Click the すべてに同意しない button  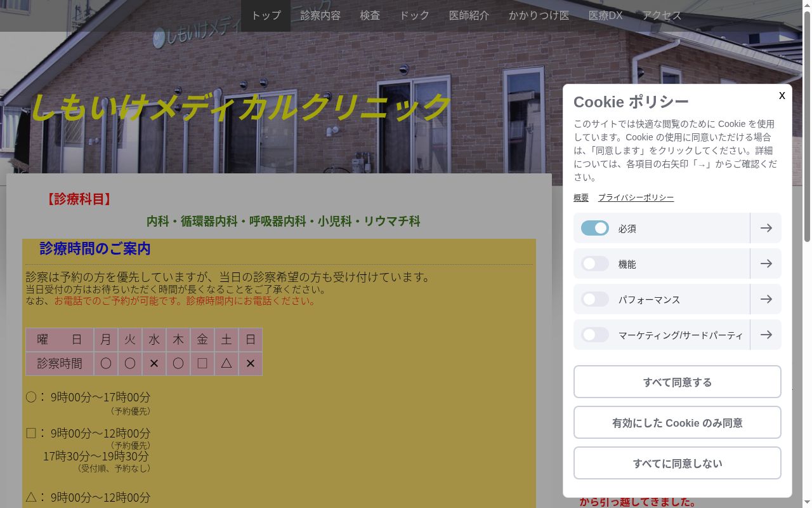pyautogui.click(x=678, y=463)
